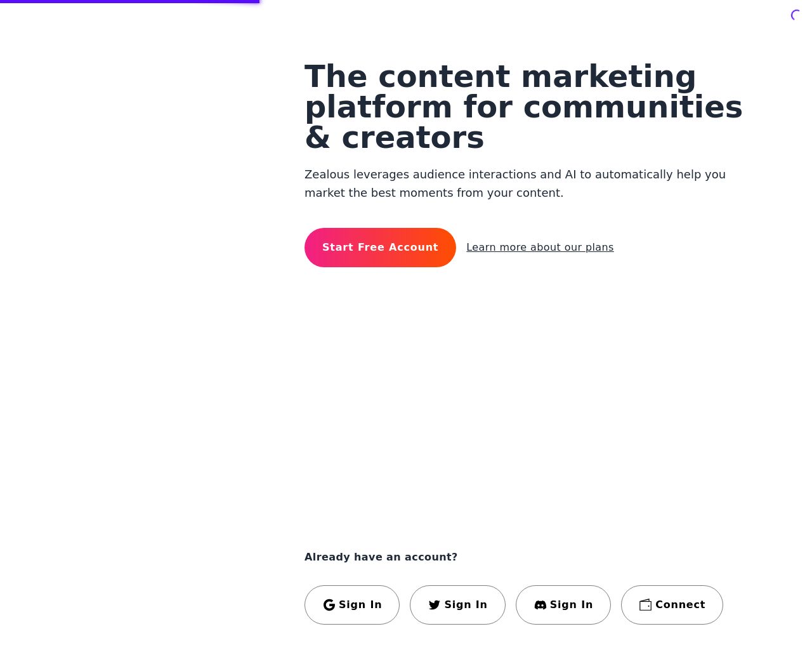Choose the Discord Sign In button

(563, 605)
